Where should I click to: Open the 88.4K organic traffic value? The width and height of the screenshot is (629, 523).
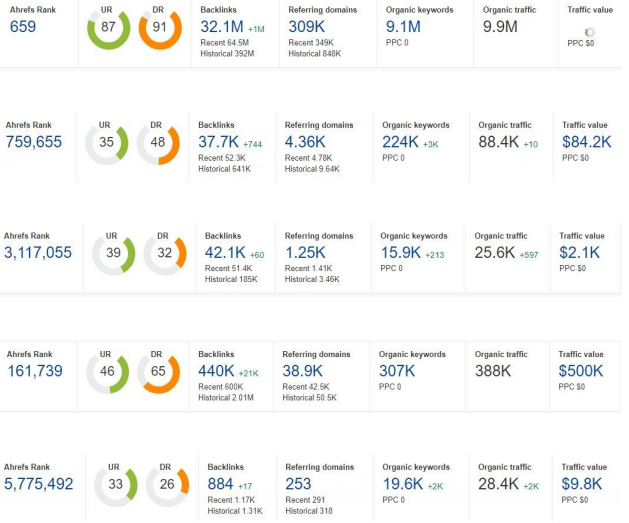(498, 142)
